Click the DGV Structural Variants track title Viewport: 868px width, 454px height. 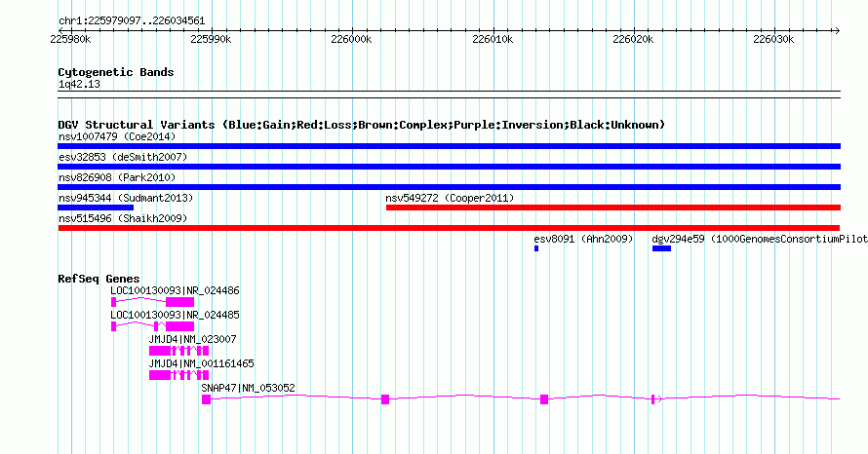(362, 125)
